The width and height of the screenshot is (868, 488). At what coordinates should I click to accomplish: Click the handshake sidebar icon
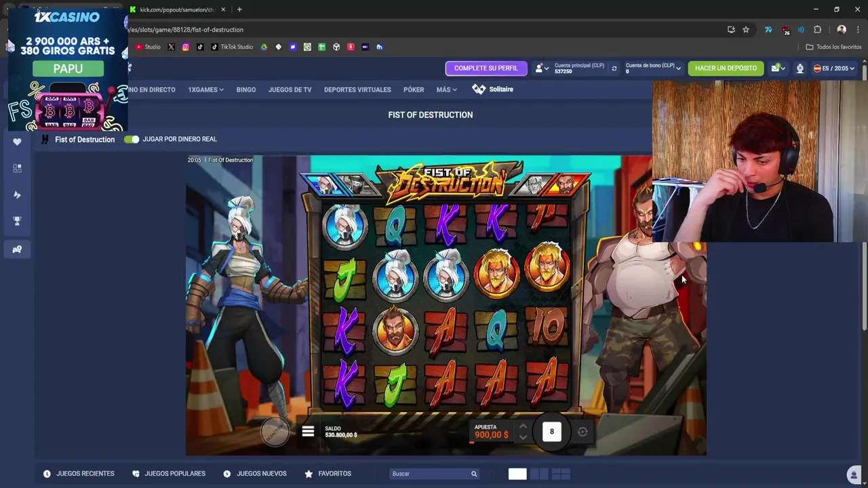pos(17,249)
